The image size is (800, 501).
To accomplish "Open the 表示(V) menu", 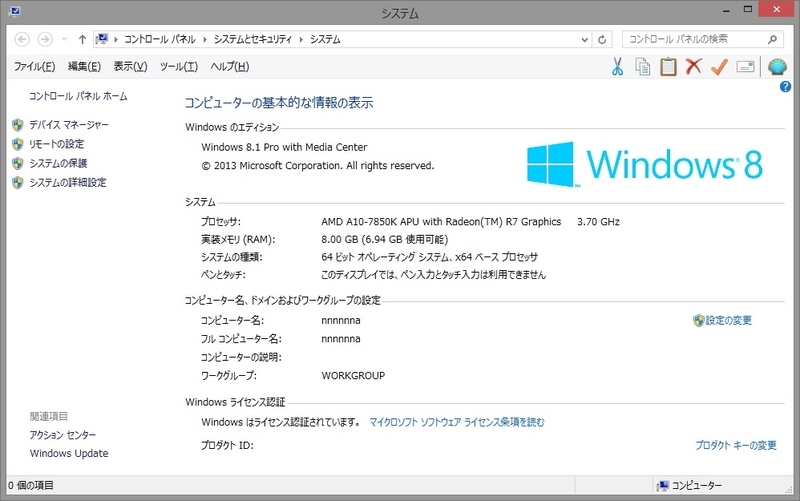I will tap(130, 67).
